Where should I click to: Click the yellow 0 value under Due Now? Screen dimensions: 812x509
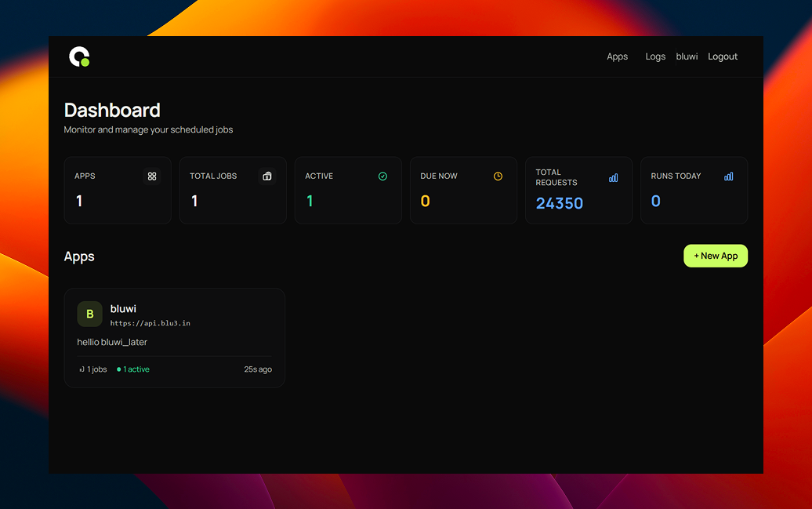pyautogui.click(x=425, y=201)
